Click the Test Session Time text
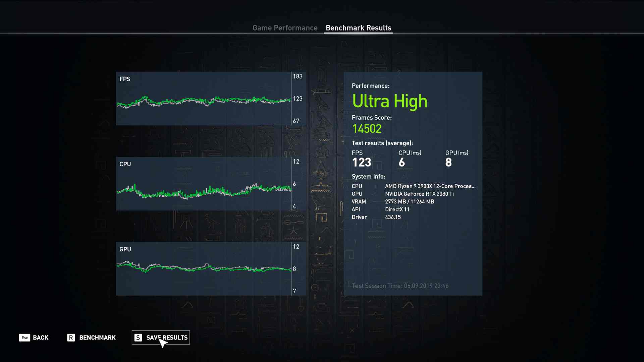Image resolution: width=644 pixels, height=362 pixels. (400, 286)
